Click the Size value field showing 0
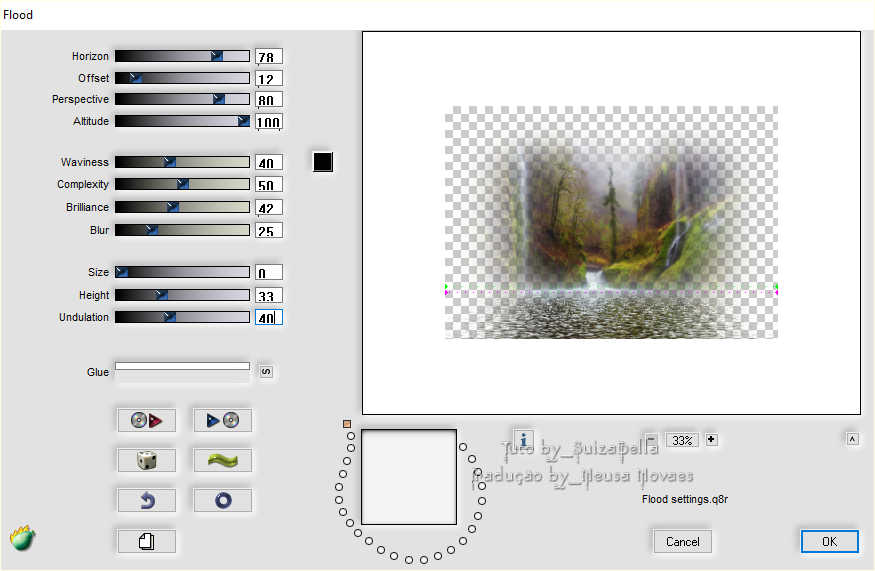Image resolution: width=875 pixels, height=571 pixels. pyautogui.click(x=269, y=272)
